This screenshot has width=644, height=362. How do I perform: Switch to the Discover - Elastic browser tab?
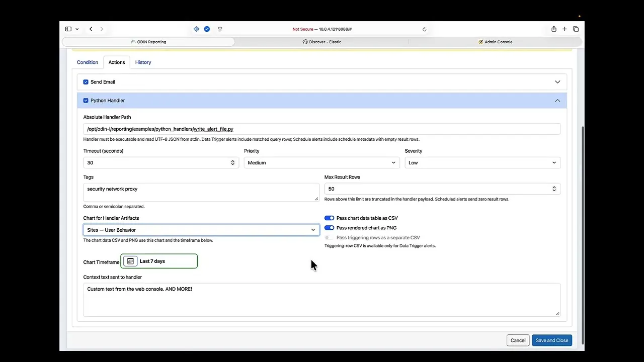[x=322, y=42]
